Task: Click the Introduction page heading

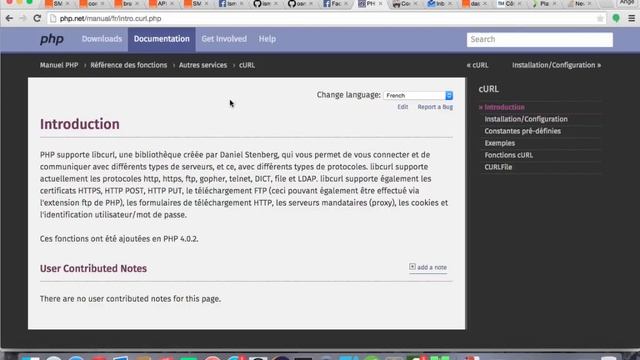Action: [80, 124]
